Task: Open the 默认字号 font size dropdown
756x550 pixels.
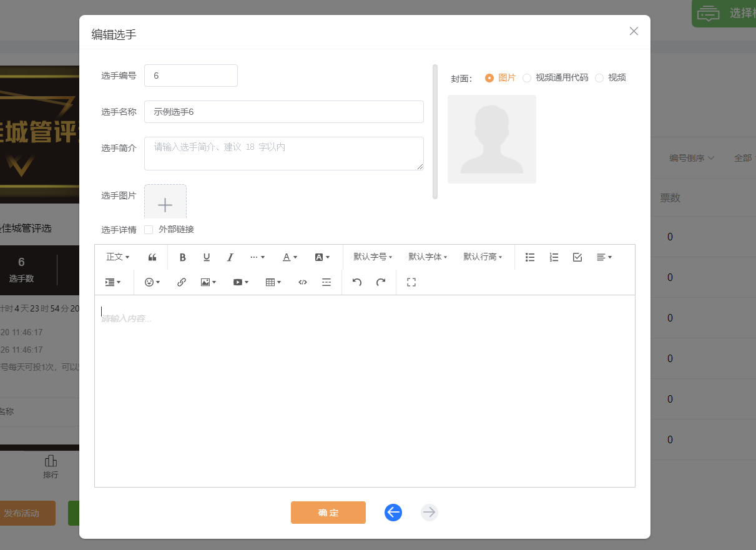Action: click(373, 257)
